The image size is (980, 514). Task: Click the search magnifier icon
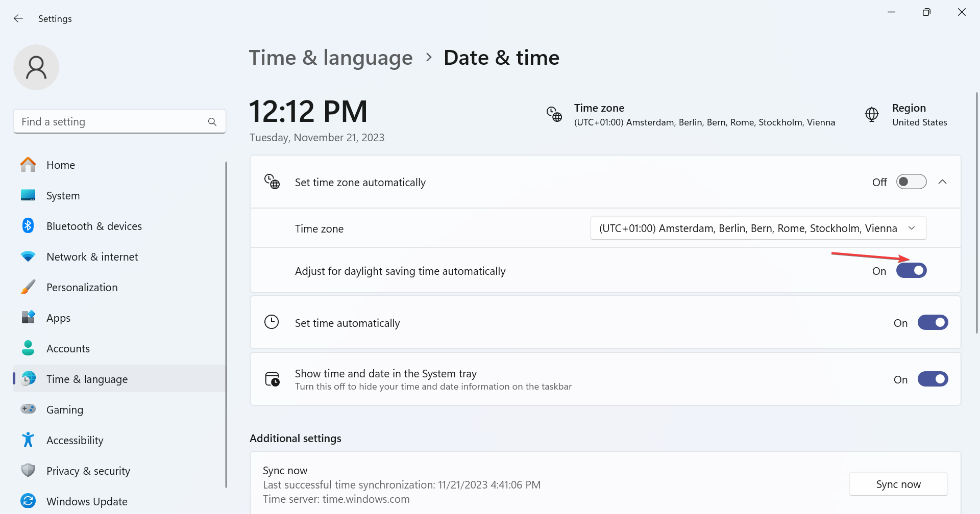(x=212, y=122)
